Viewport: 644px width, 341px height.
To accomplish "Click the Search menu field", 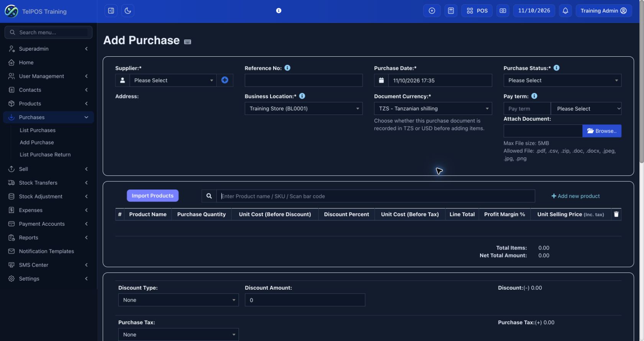I will tap(49, 33).
